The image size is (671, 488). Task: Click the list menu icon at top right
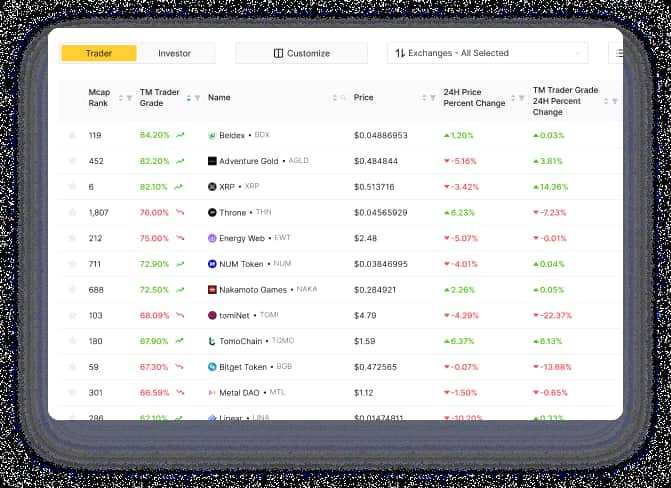(619, 53)
